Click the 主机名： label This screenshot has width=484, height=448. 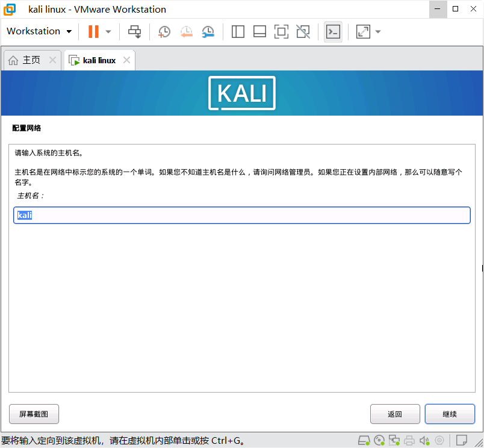click(x=31, y=196)
